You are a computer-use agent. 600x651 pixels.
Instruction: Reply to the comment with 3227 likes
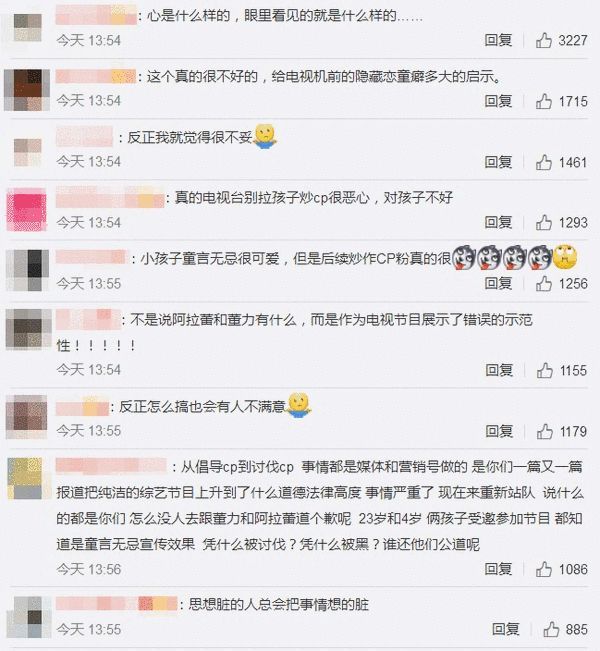tap(498, 40)
